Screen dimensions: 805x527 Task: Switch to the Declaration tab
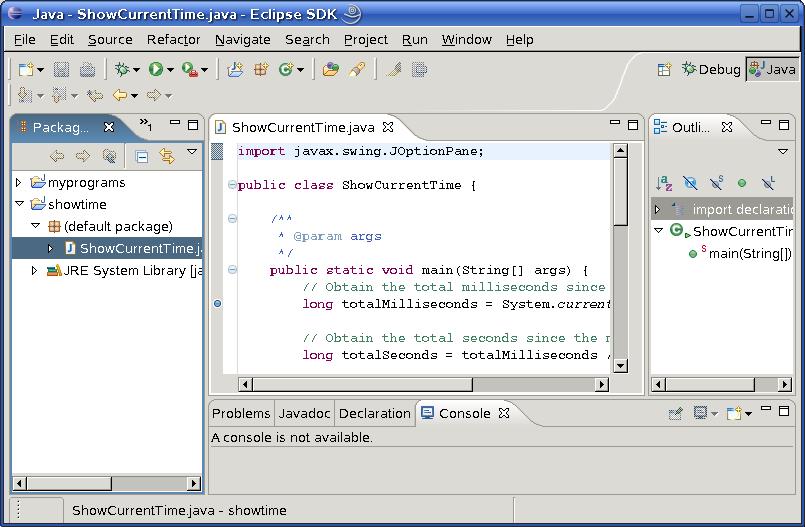[374, 414]
